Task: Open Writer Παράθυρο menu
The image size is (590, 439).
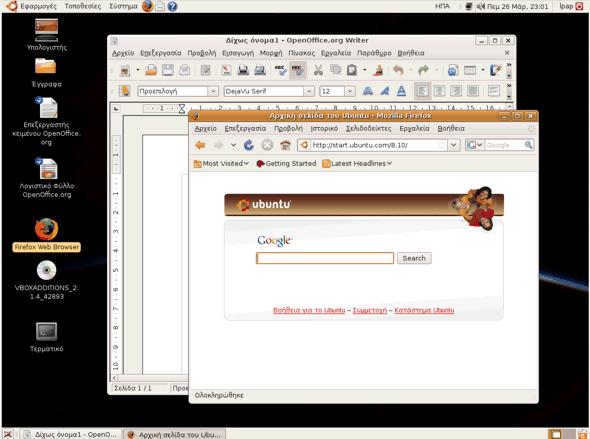Action: [x=374, y=53]
